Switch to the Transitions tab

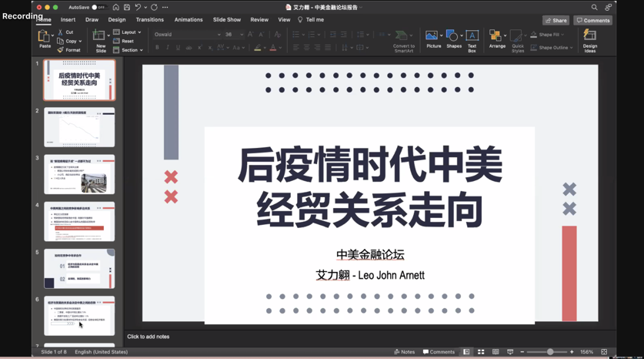click(149, 20)
